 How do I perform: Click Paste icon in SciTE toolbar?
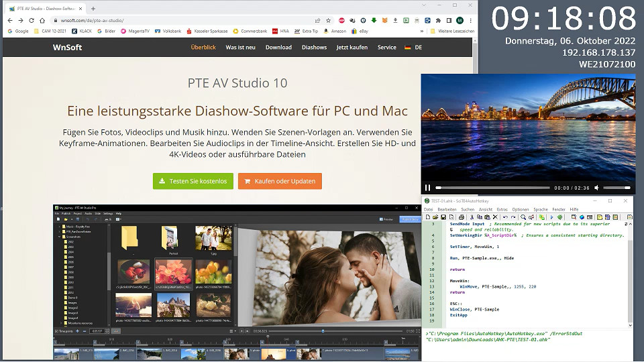click(x=487, y=217)
